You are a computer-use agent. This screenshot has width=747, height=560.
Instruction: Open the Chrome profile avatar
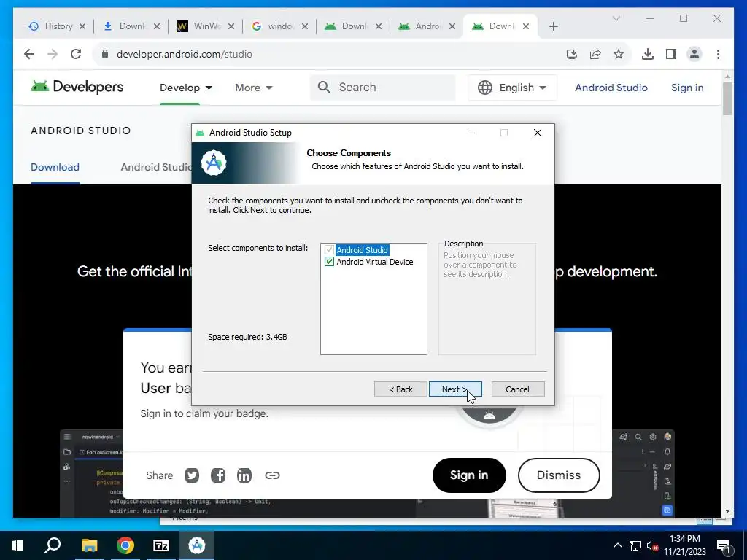tap(694, 54)
